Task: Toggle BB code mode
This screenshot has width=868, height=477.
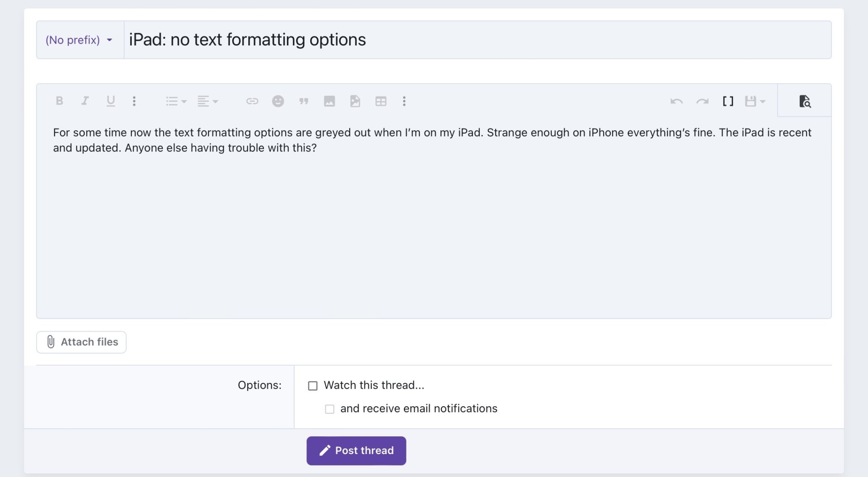Action: point(728,101)
